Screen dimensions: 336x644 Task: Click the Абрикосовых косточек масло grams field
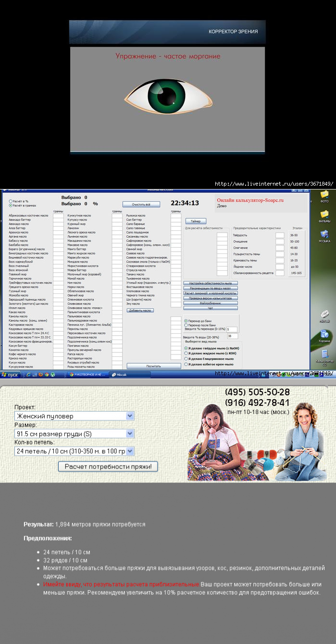[x=58, y=216]
